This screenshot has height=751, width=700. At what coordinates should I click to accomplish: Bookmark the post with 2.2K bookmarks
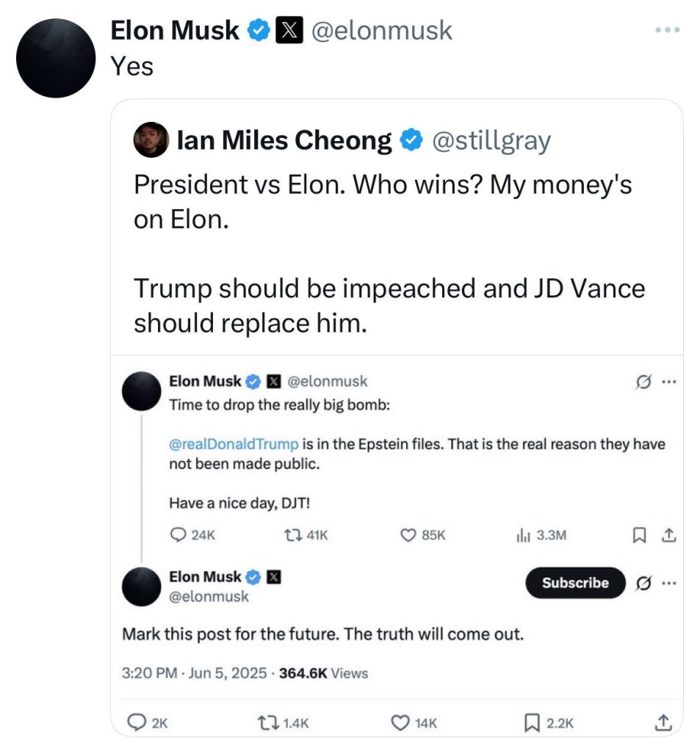click(534, 722)
